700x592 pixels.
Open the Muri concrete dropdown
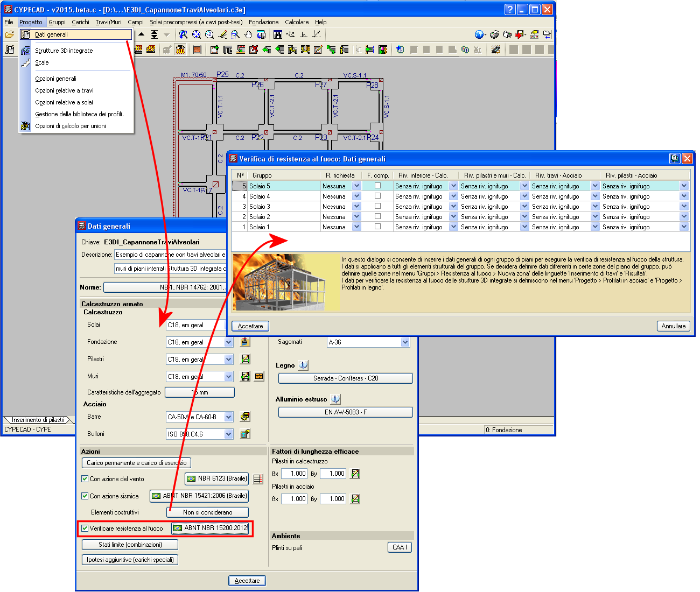point(228,377)
